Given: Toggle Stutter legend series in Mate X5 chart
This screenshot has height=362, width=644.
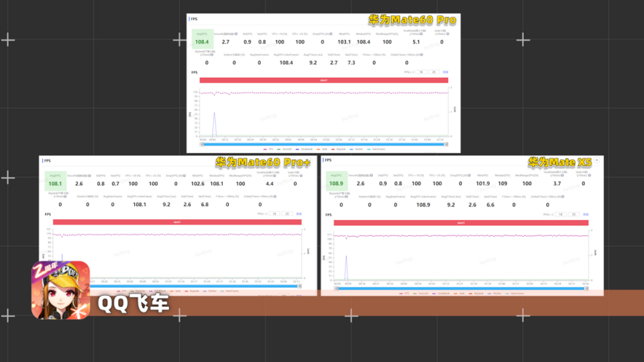Looking at the screenshot, I should click(495, 294).
